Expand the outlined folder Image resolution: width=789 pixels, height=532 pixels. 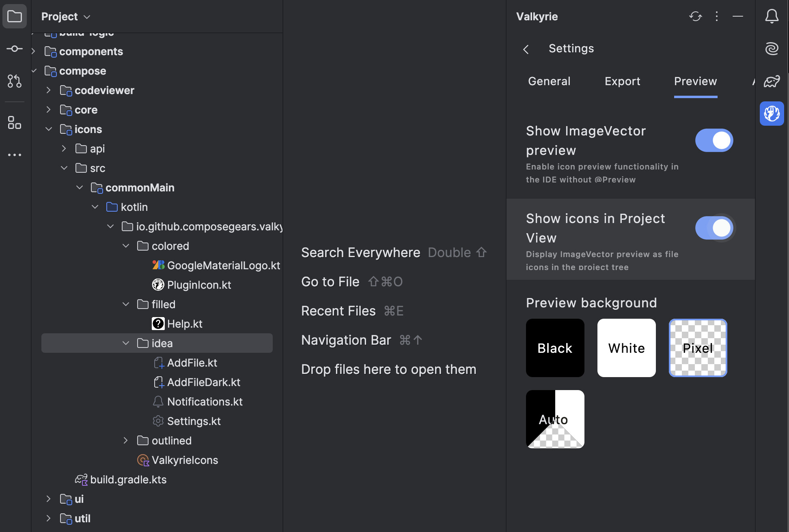tap(126, 441)
